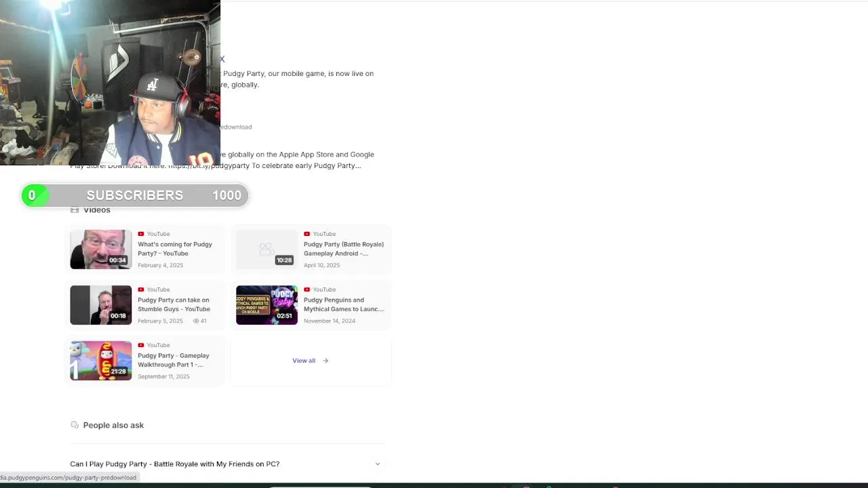Click YouTube icon above "Pudgy Party (Battle Royale)"
The height and width of the screenshot is (488, 868).
tap(307, 234)
